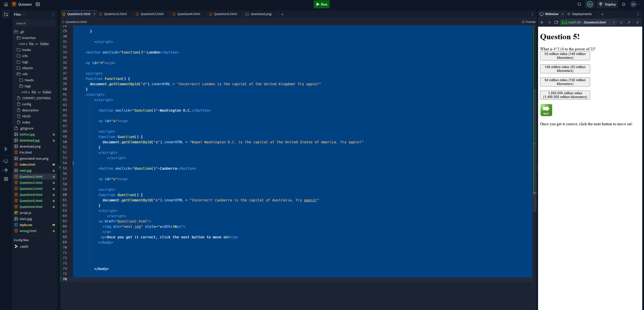
Task: Open the search magnifier in top bar
Action: [579, 4]
